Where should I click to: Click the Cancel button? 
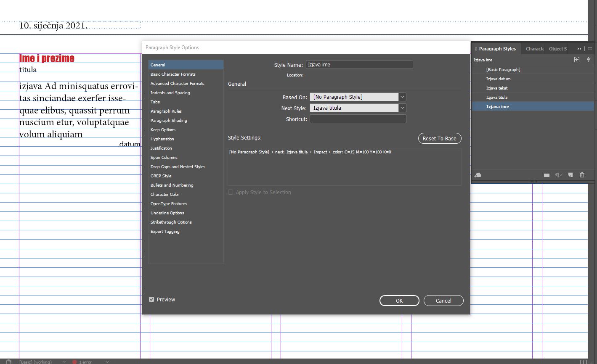coord(443,301)
